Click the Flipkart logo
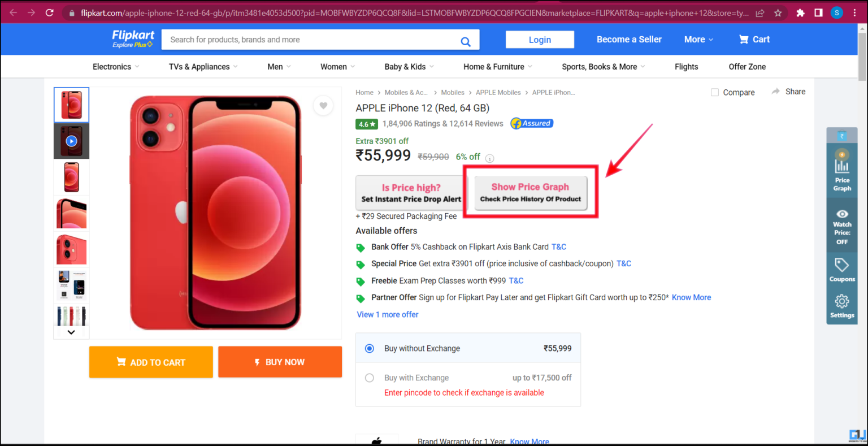The height and width of the screenshot is (446, 868). (x=132, y=37)
